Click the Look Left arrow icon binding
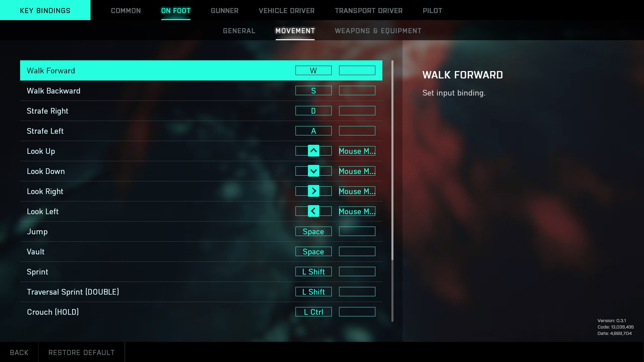Viewport: 644px width, 362px height. coord(313,211)
